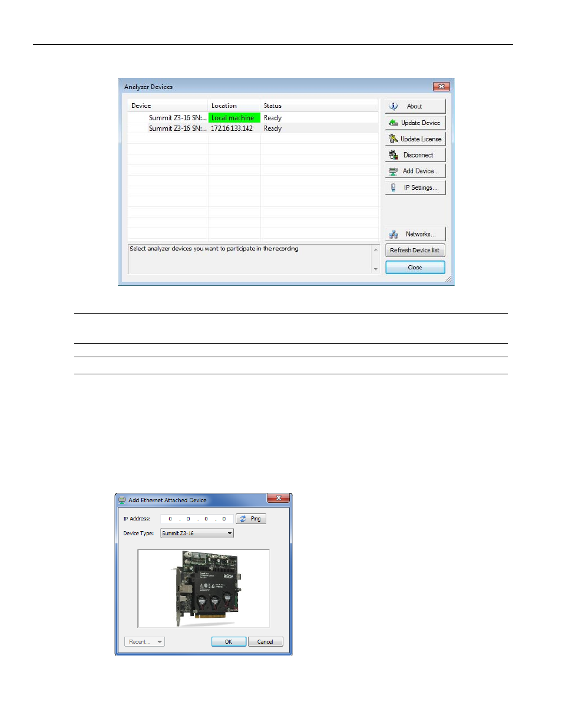Click the Ready status of the 172.16.133.142 device
Screen dimensions: 562x728
[273, 129]
